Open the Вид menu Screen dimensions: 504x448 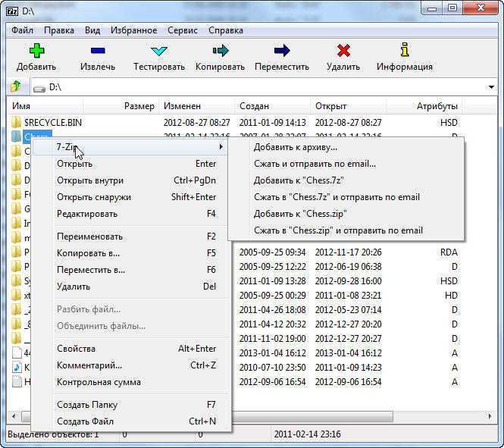point(92,30)
